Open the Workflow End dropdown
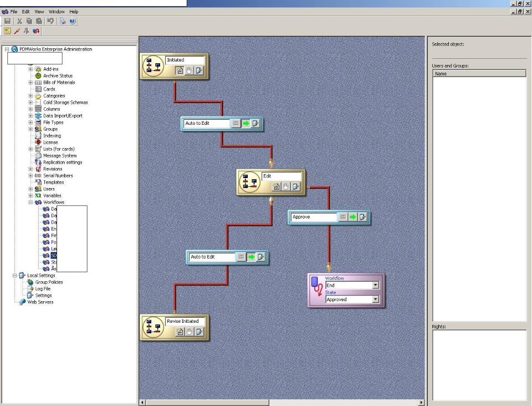Viewport: 532px width, 406px height. (376, 285)
